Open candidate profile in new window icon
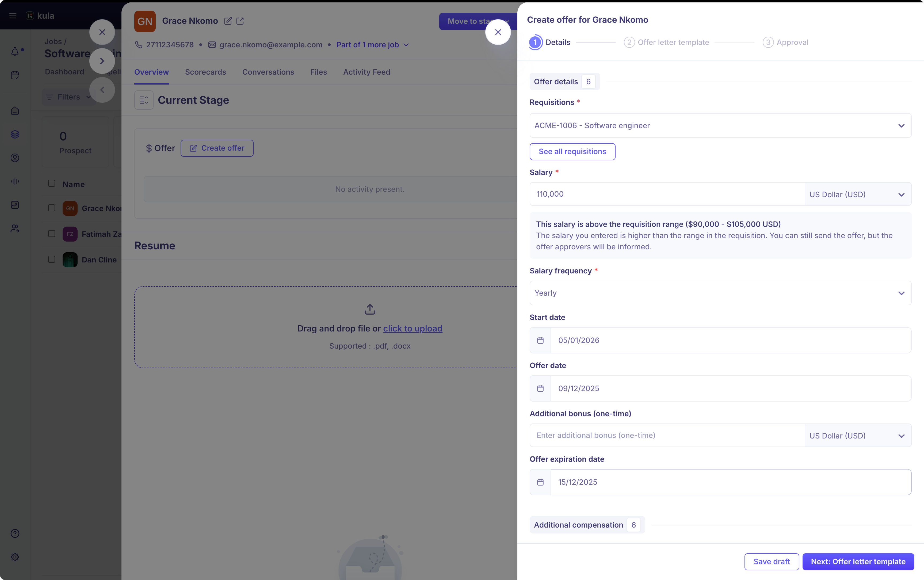Image resolution: width=924 pixels, height=580 pixels. tap(240, 21)
